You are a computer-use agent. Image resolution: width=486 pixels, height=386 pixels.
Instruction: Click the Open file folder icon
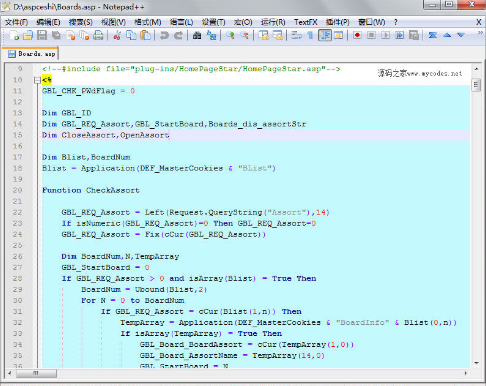point(28,35)
